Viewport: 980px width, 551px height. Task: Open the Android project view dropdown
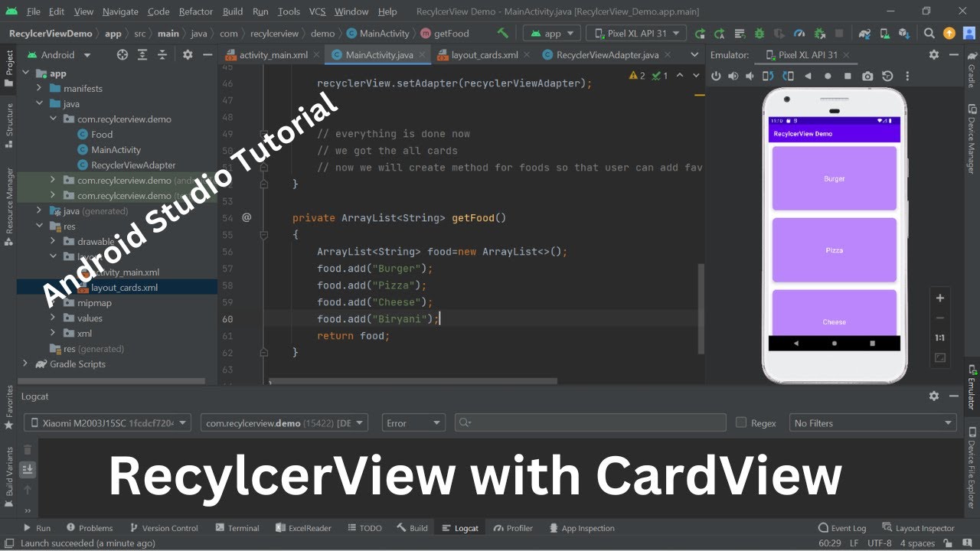[x=59, y=54]
